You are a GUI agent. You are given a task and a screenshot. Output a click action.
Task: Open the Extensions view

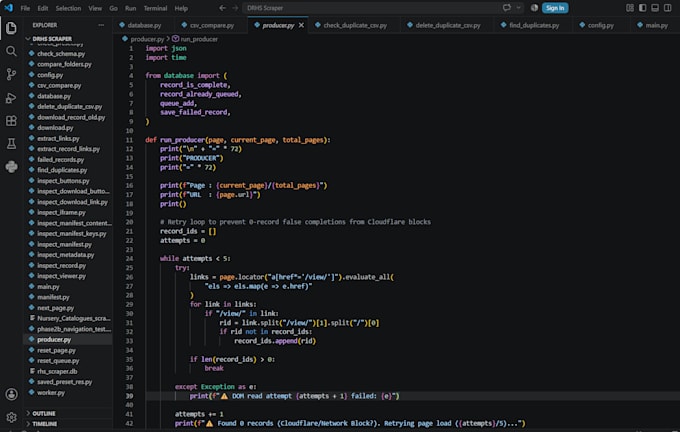[x=11, y=121]
